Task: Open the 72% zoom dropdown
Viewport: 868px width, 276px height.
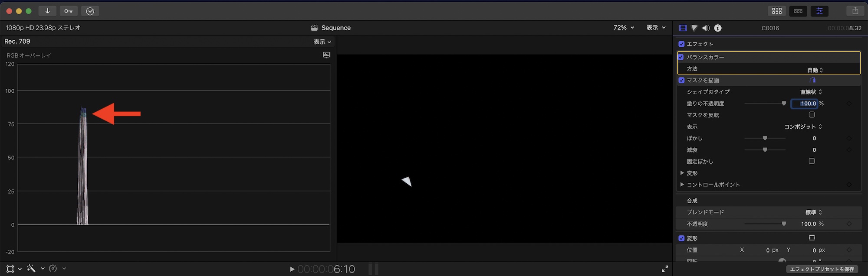Action: coord(624,28)
